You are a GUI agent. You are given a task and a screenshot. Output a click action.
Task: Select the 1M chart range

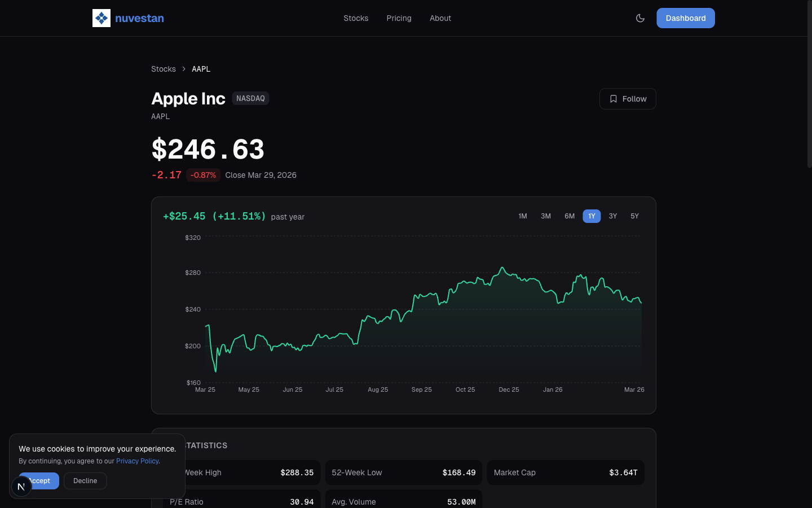(x=523, y=216)
